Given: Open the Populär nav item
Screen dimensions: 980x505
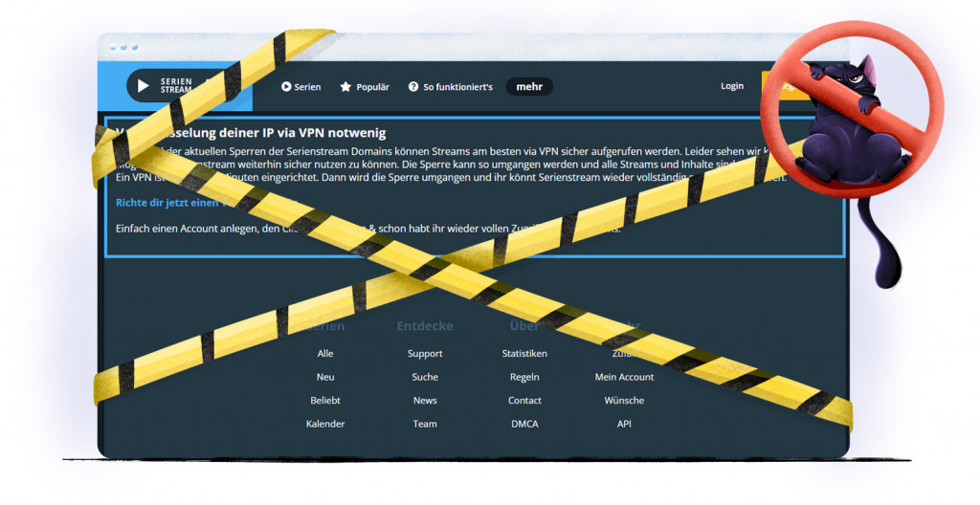Looking at the screenshot, I should click(365, 87).
